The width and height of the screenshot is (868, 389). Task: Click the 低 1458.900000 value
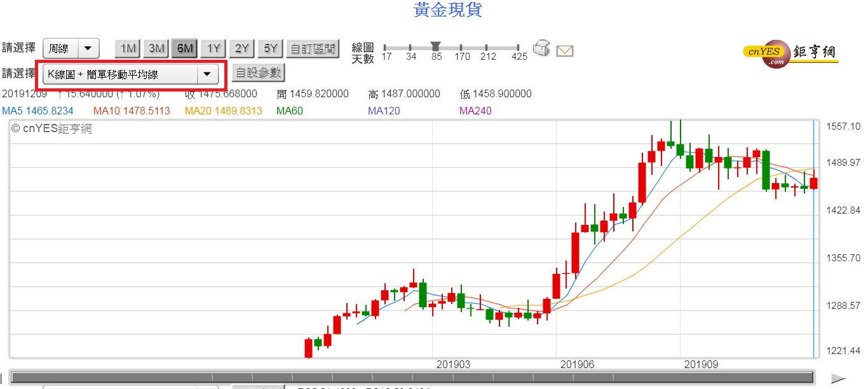pyautogui.click(x=496, y=94)
